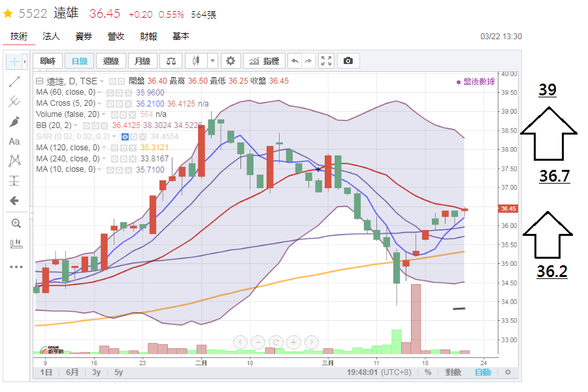Select the crosshair cursor tool

tap(14, 61)
